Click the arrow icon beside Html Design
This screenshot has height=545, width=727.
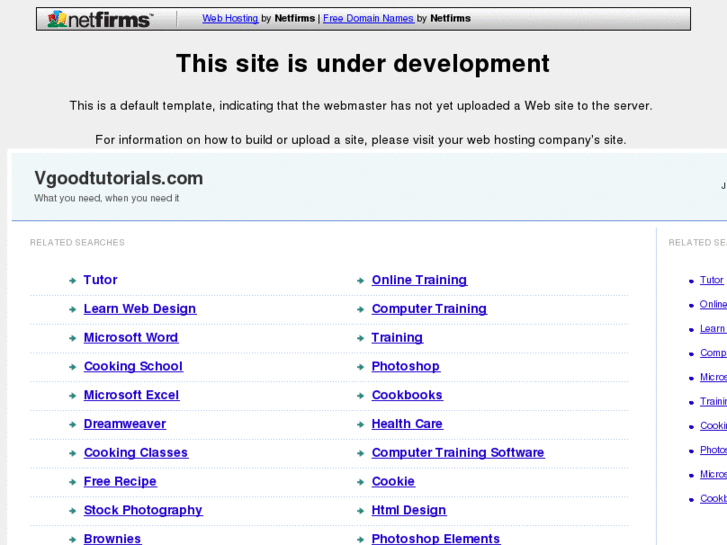[361, 511]
